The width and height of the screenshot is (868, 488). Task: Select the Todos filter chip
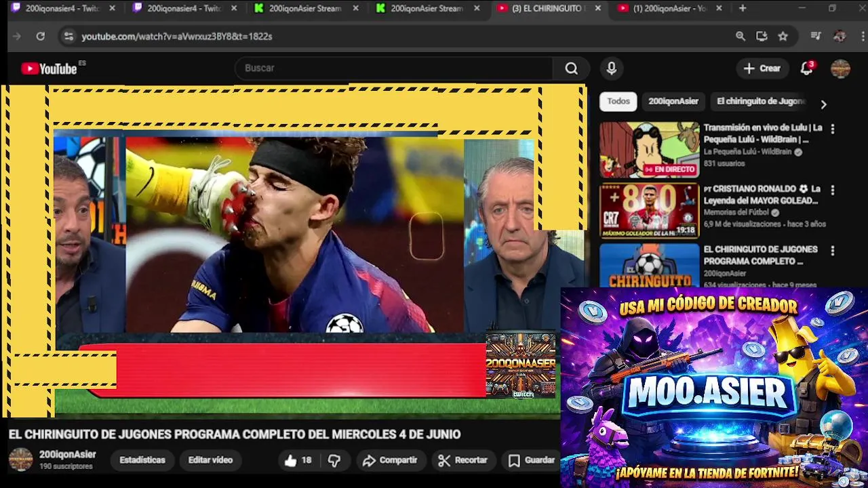(618, 101)
